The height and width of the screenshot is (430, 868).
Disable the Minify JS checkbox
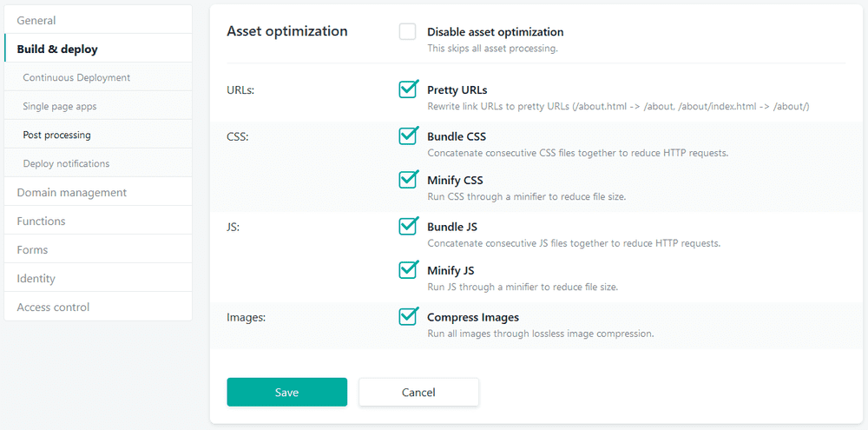[x=408, y=270]
